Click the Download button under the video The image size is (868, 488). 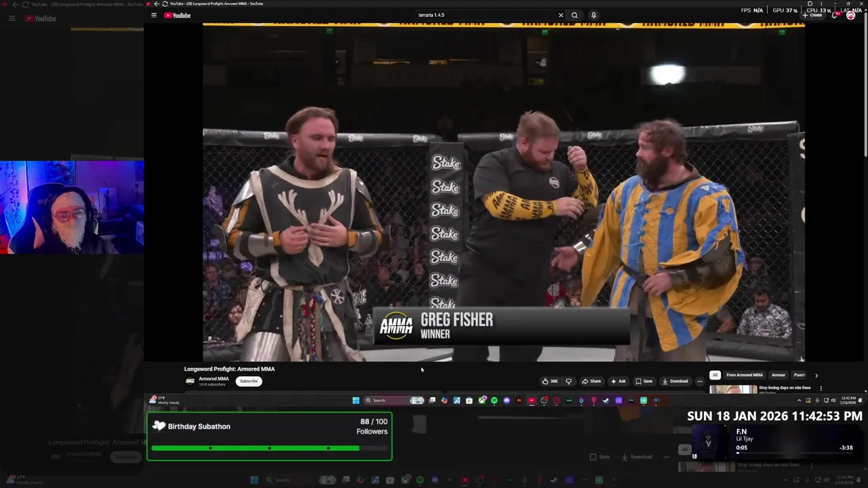pos(675,381)
